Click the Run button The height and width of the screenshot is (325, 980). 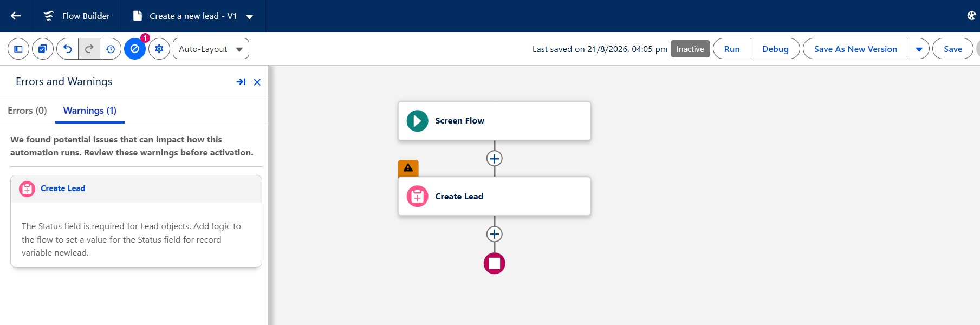[x=732, y=49]
